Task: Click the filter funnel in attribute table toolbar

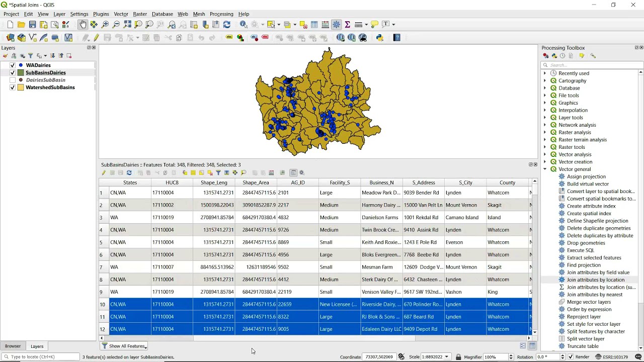Action: pos(218,173)
